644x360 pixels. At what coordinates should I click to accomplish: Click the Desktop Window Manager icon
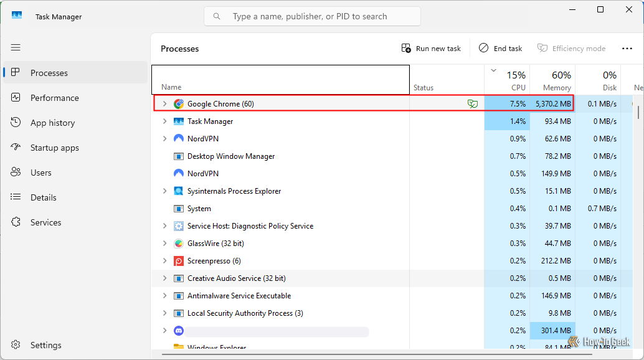coord(179,156)
